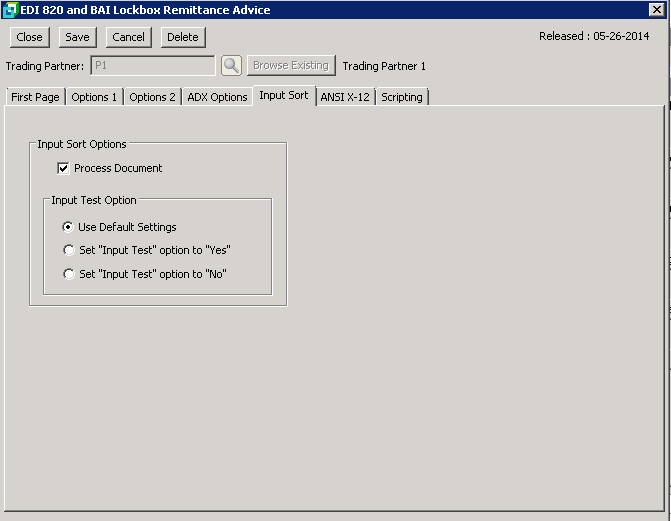Toggle the Process Document checkbox

[63, 168]
